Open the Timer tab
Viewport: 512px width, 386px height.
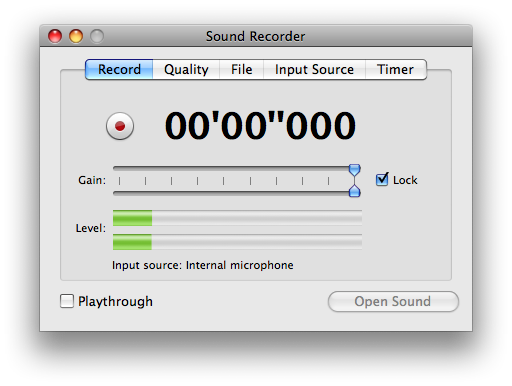(396, 69)
